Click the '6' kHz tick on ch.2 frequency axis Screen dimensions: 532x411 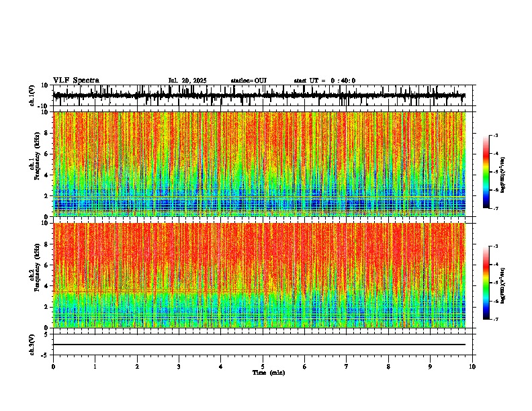tap(47, 265)
